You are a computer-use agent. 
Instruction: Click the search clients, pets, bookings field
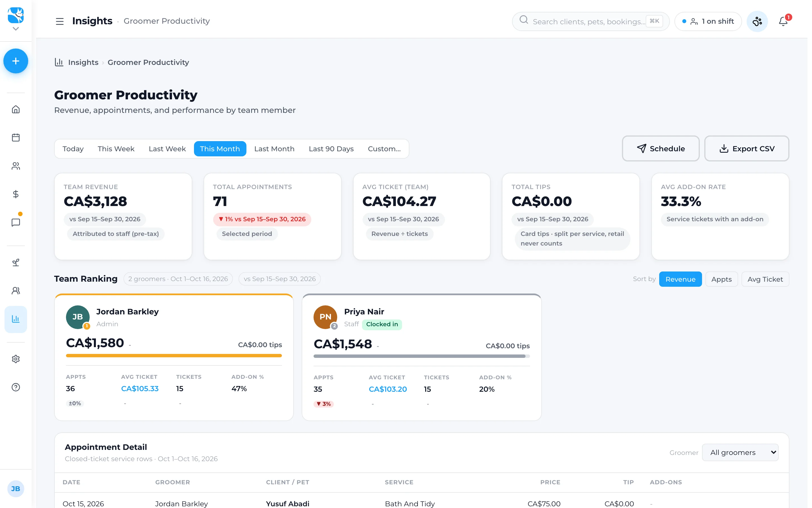click(x=591, y=21)
